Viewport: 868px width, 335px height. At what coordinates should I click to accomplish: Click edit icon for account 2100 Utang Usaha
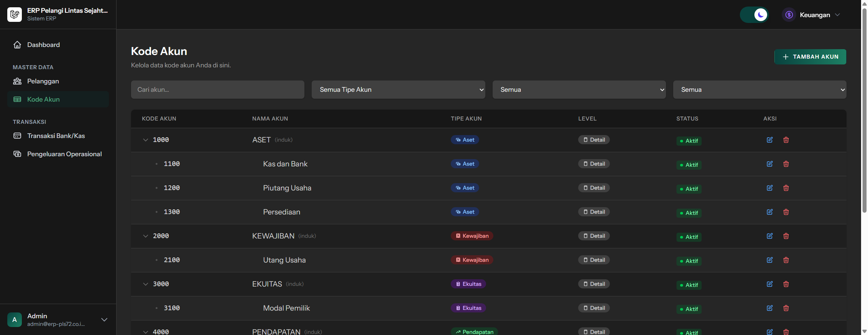[x=769, y=260]
